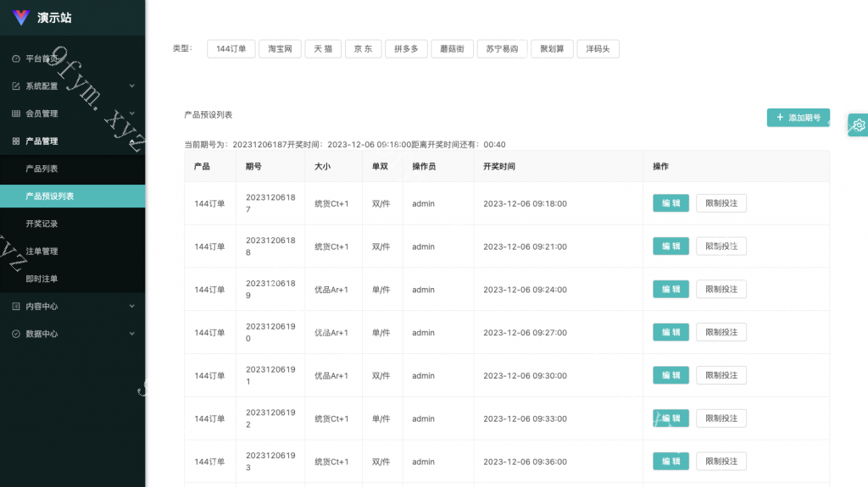Click the 系统配置 edit icon
Image resolution: width=868 pixels, height=487 pixels.
16,86
